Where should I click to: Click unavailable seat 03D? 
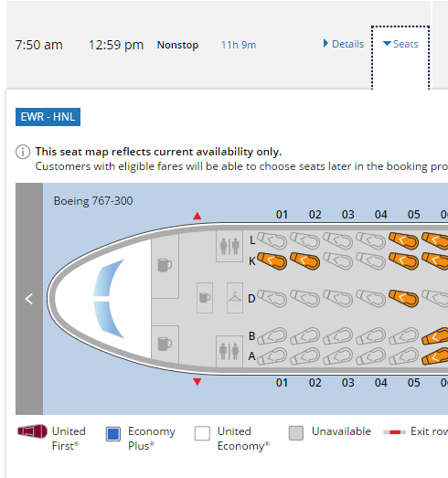pos(338,298)
